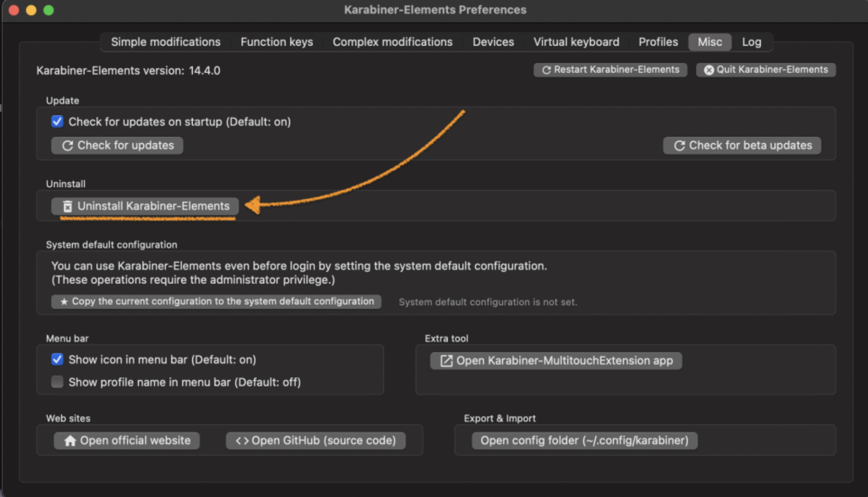This screenshot has height=497, width=868.
Task: Open the Complex modifications tab
Action: (x=393, y=42)
